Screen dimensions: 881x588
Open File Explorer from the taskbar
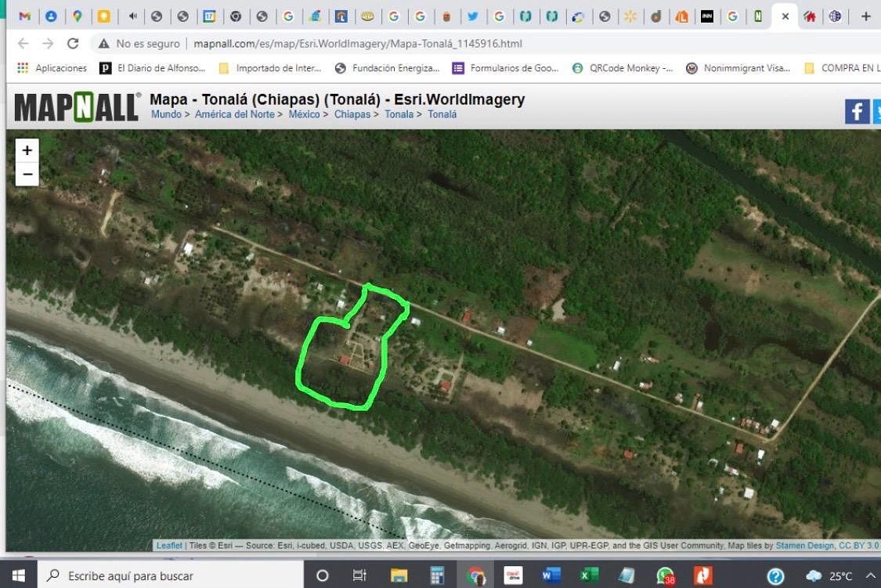pyautogui.click(x=399, y=575)
